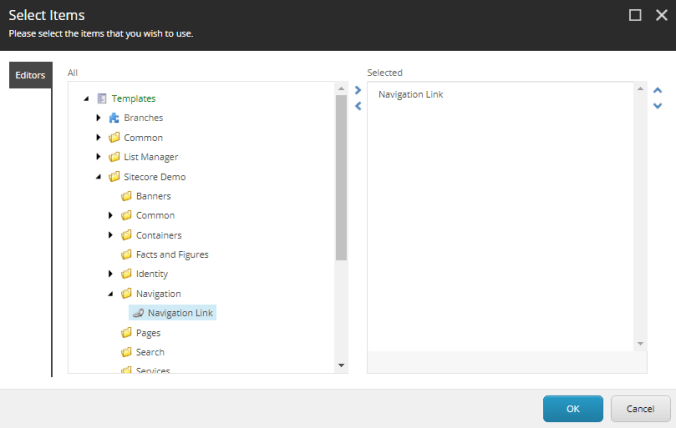
Task: Expand the List Manager folder
Action: click(x=98, y=157)
